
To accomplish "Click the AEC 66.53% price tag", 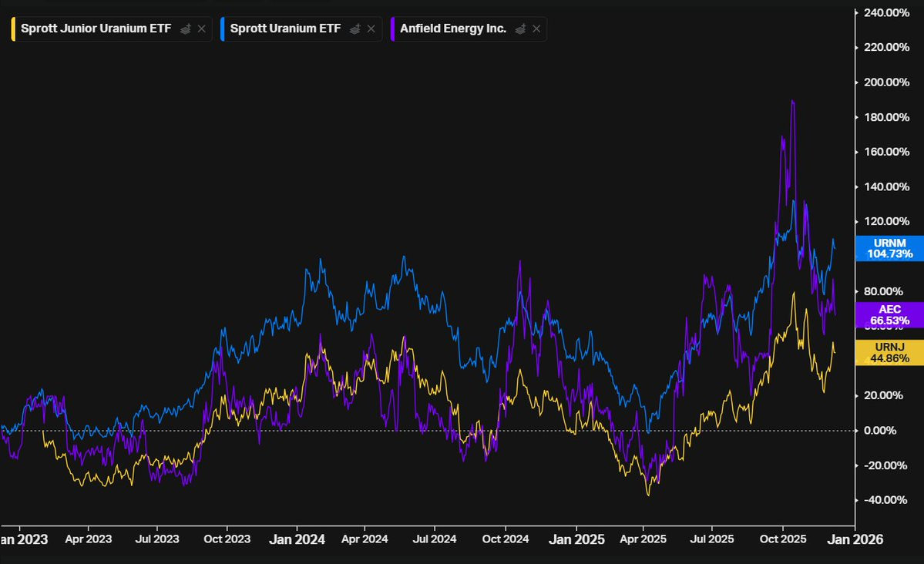I will (x=889, y=314).
